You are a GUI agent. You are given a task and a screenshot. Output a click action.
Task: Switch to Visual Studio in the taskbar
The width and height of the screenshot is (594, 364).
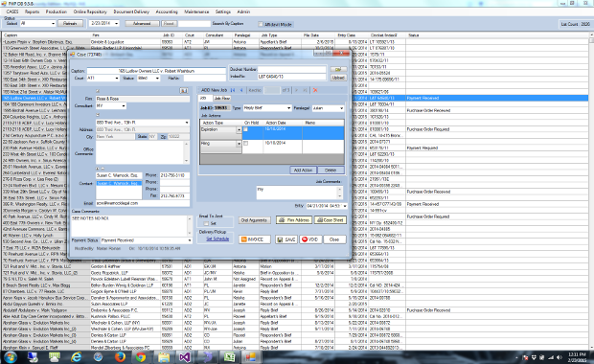click(x=185, y=356)
